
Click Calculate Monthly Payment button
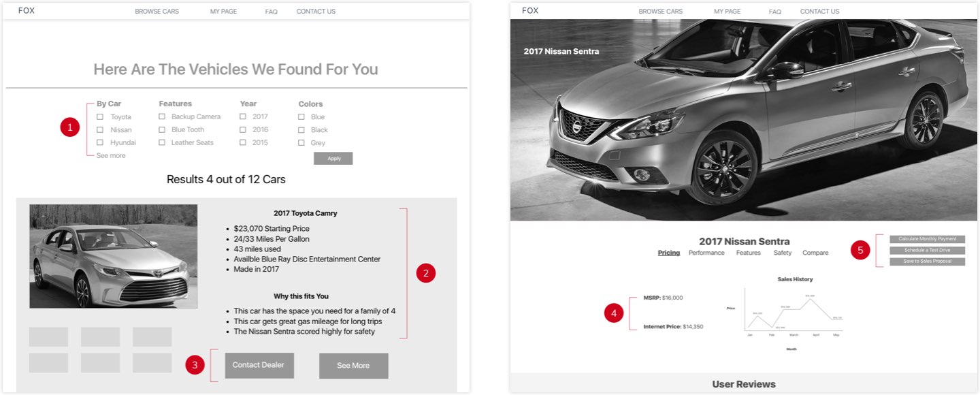coord(928,239)
